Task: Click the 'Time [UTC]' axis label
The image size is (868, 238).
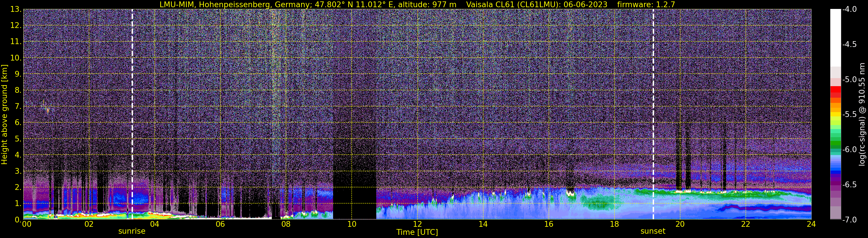Action: pyautogui.click(x=417, y=232)
